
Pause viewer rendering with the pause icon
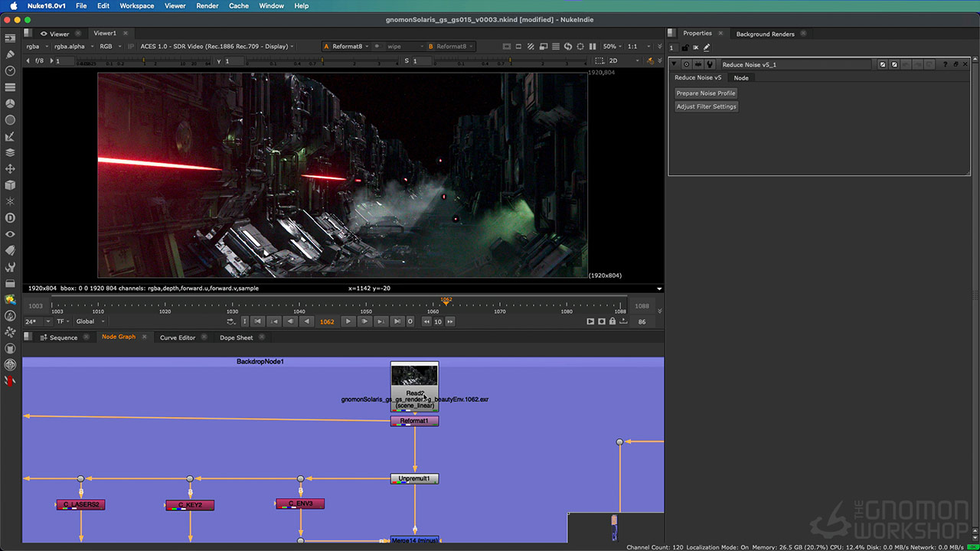[593, 46]
